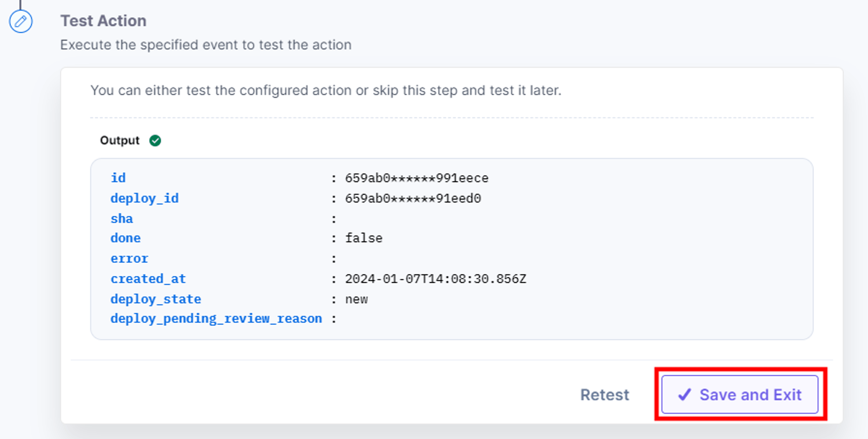Click the masked id value 659ab0******991eece

[416, 178]
